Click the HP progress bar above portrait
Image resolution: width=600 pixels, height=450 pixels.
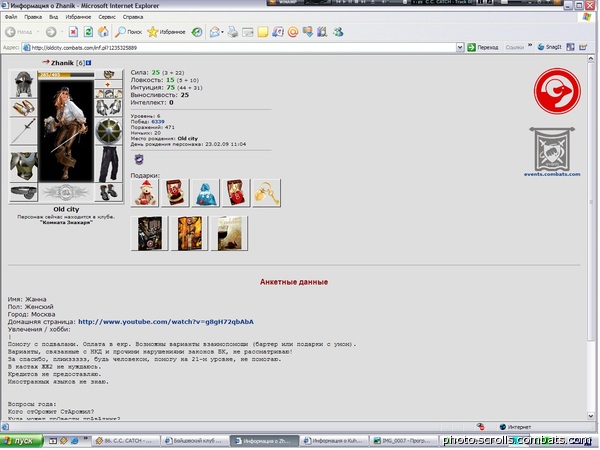coord(66,75)
